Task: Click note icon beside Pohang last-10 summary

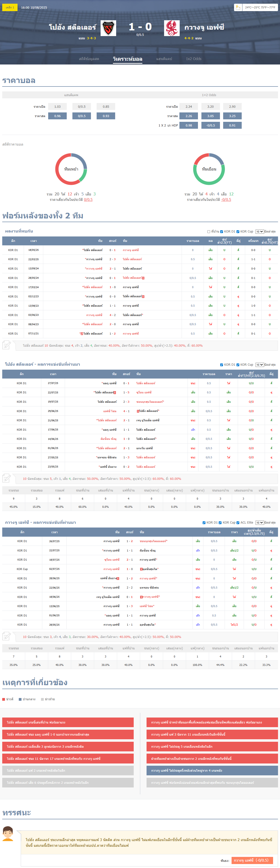Action: coord(7,478)
